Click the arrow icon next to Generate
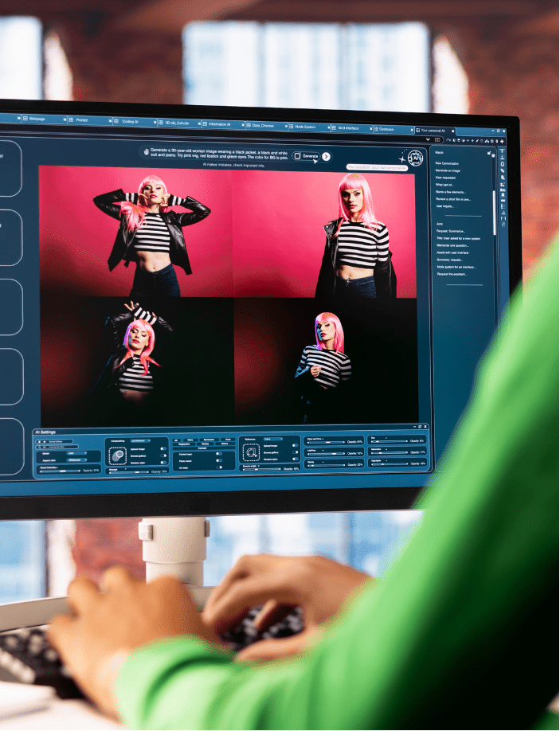Screen dimensions: 560x731 pyautogui.click(x=326, y=157)
